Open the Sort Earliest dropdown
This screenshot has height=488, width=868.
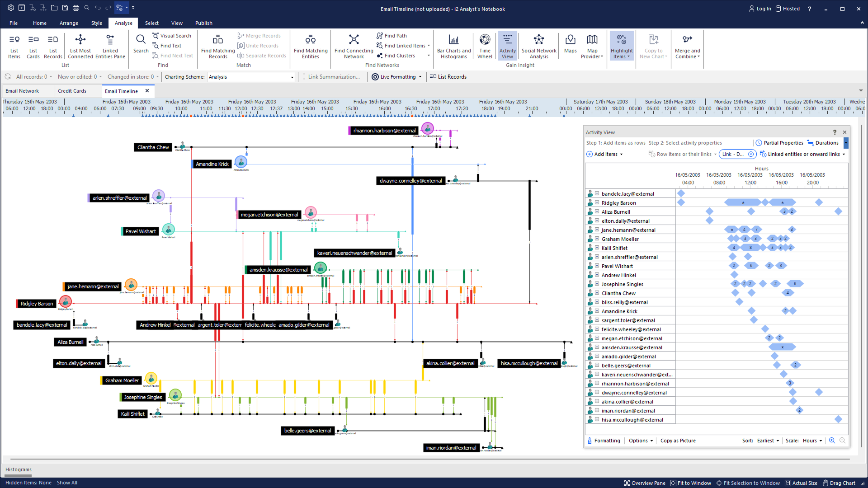(768, 441)
